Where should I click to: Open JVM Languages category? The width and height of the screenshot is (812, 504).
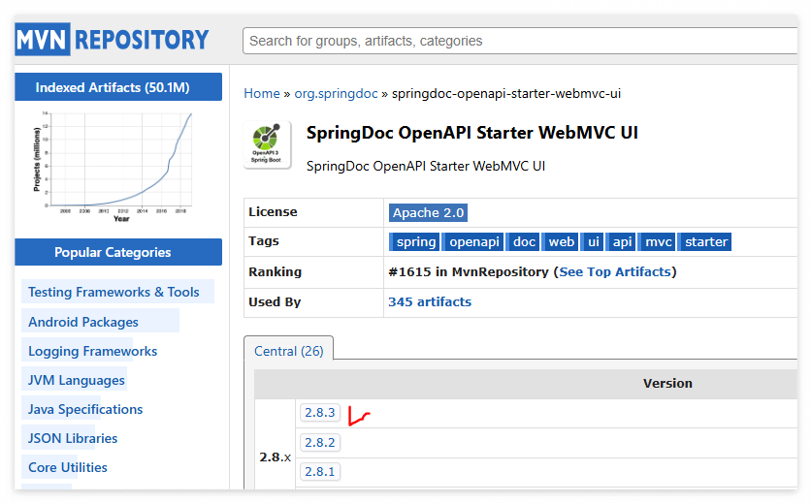coord(76,380)
